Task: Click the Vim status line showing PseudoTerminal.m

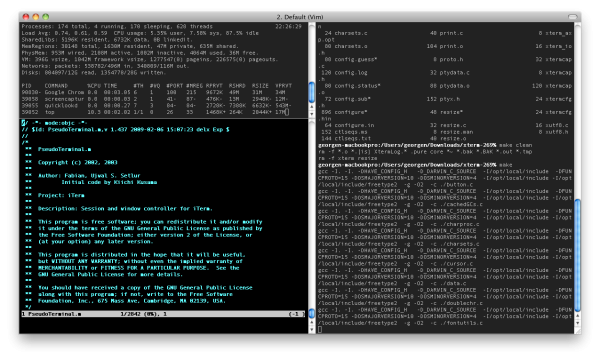Action: click(x=163, y=314)
